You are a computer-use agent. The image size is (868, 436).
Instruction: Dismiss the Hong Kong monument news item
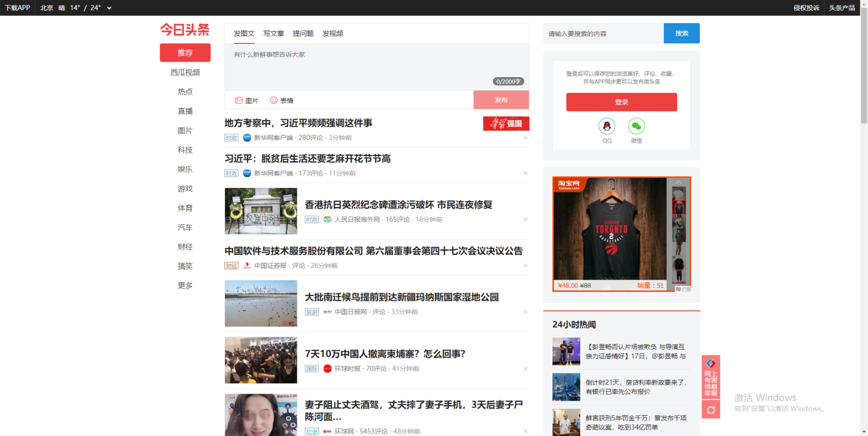[526, 220]
